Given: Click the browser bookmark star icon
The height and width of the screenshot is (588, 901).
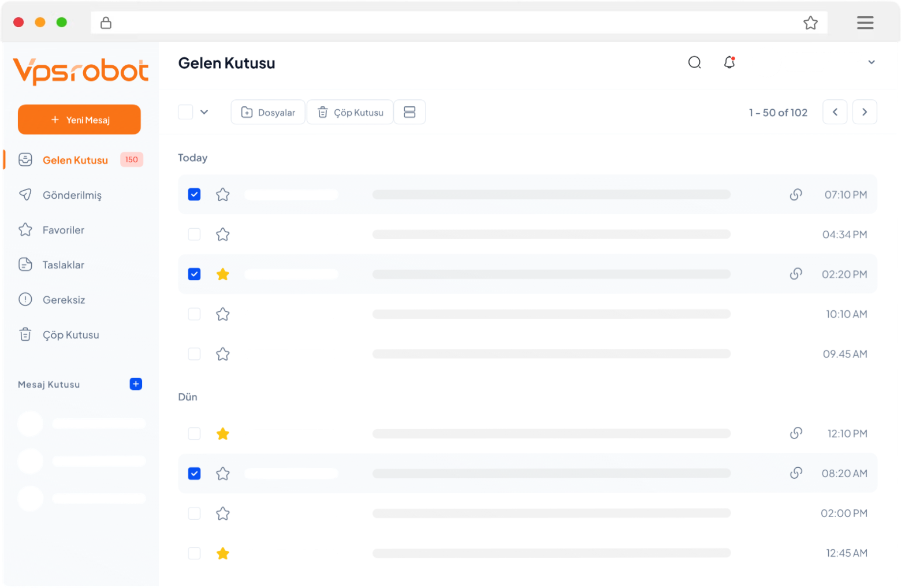Looking at the screenshot, I should point(810,23).
